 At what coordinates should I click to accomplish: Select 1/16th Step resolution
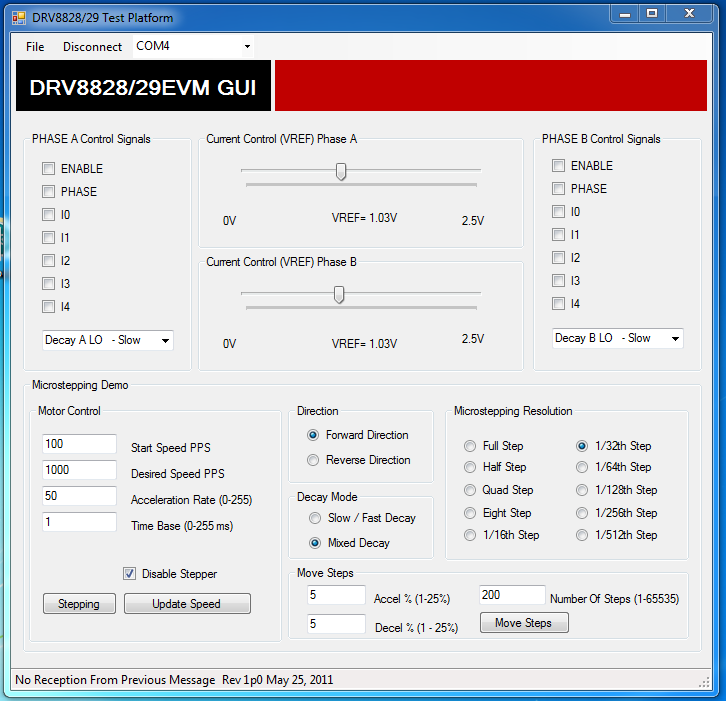point(470,535)
